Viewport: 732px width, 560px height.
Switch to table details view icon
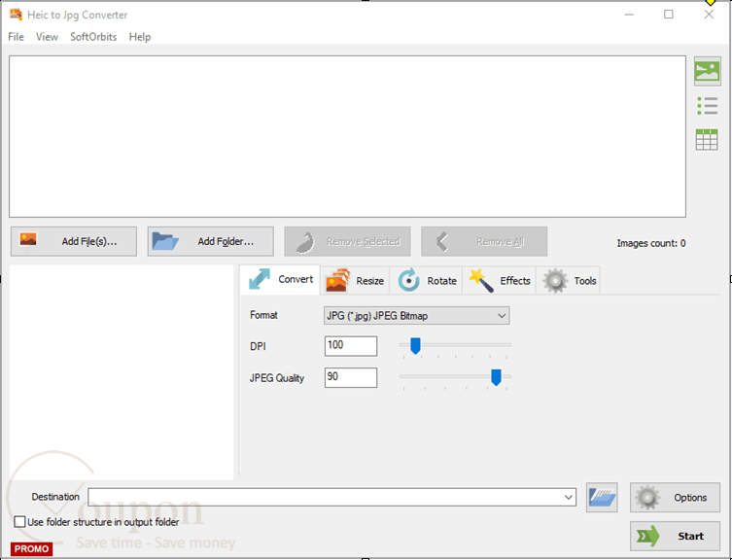click(x=707, y=140)
